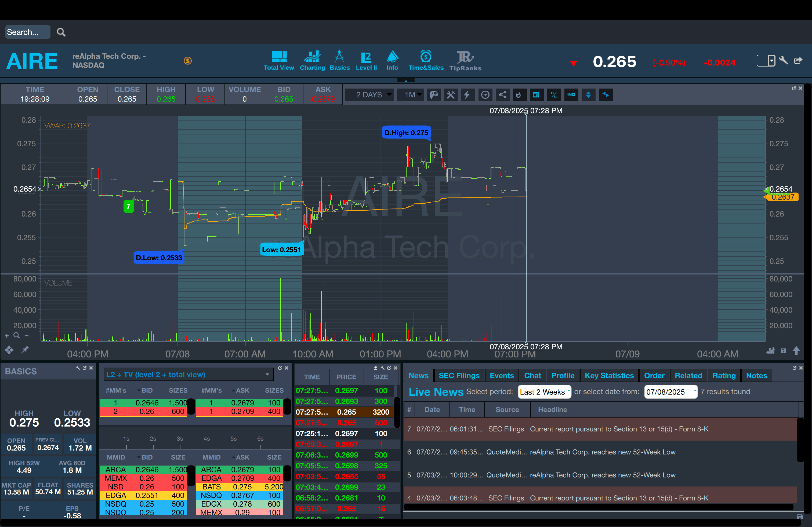Viewport: 812px width, 527px height.
Task: Toggle the vertical arrows chart button
Action: 589,95
